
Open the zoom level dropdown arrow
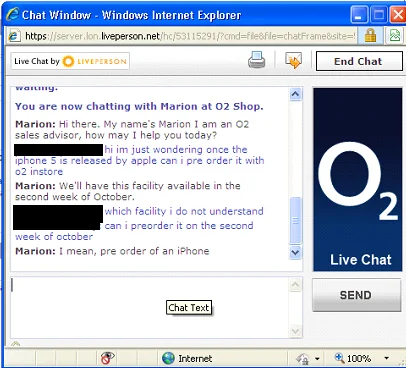tap(386, 358)
